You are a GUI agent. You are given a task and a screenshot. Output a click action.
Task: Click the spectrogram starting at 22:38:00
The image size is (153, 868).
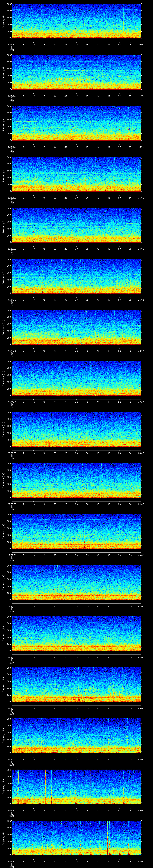tap(77, 481)
